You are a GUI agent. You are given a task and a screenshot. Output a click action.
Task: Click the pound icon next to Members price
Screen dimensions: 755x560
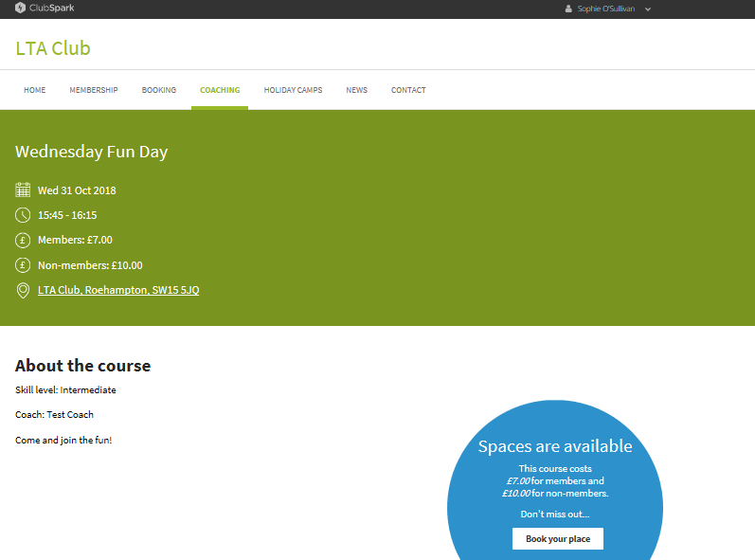[x=23, y=240]
